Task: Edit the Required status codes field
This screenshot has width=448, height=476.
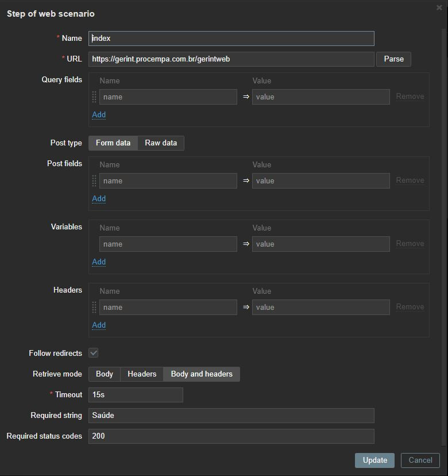Action: [231, 436]
